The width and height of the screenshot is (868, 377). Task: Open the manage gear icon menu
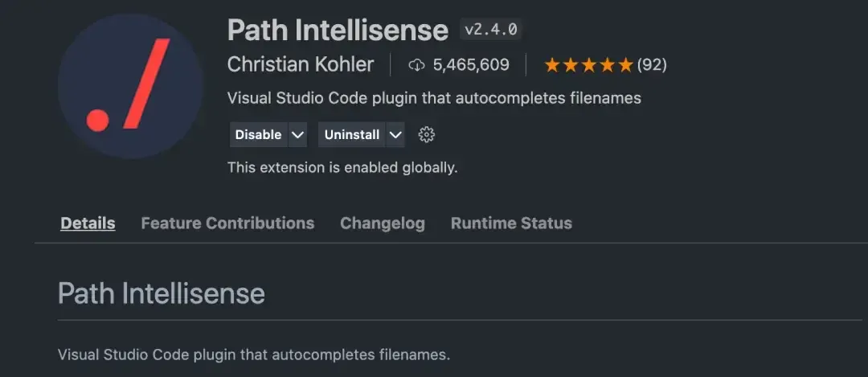[427, 135]
